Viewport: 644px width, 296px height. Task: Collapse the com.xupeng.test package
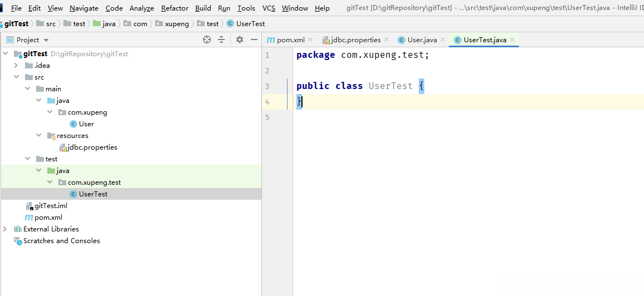pyautogui.click(x=50, y=182)
